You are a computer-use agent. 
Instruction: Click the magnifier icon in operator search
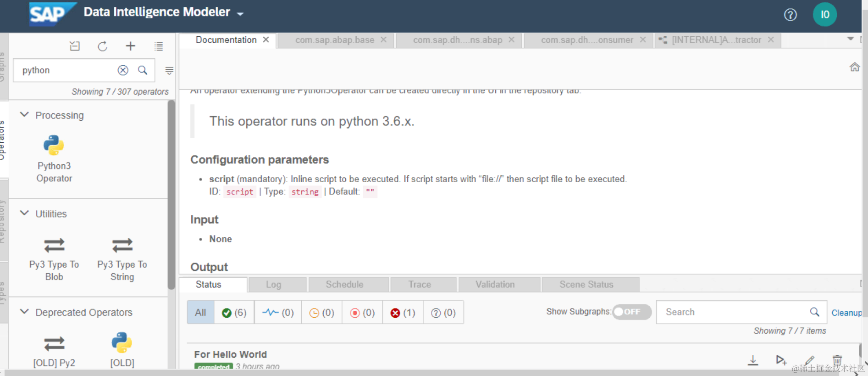(x=143, y=70)
